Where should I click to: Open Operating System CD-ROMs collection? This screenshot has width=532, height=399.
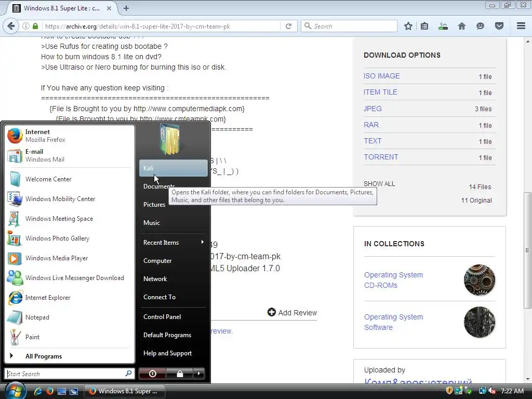(394, 280)
